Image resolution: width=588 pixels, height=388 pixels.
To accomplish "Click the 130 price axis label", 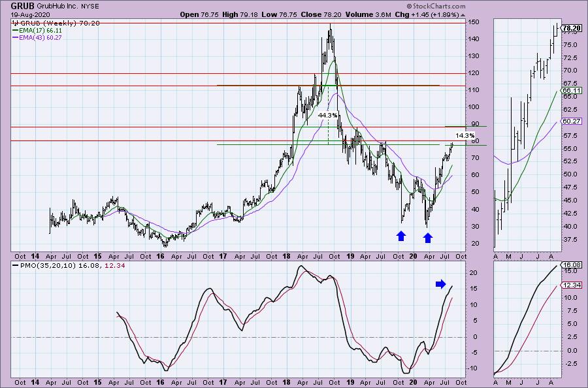I will coord(474,56).
